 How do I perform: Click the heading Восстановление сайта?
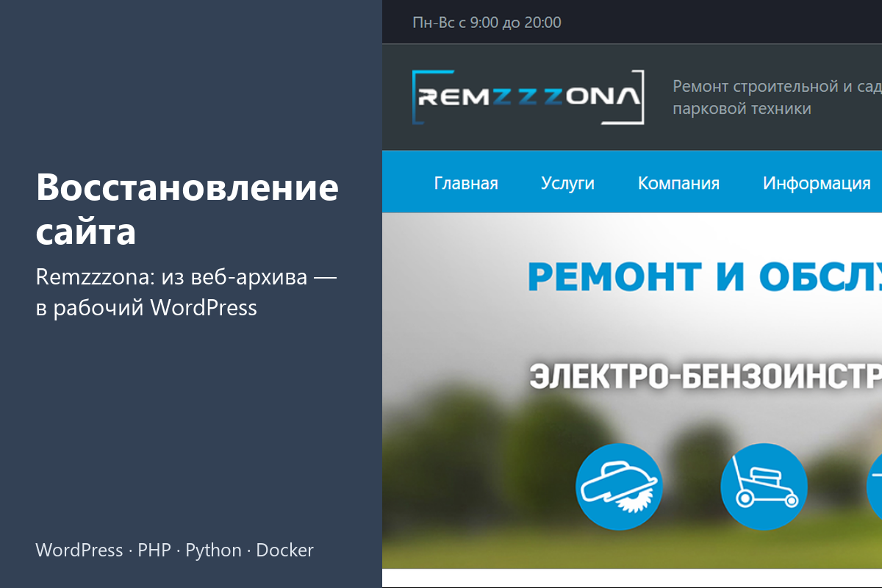pyautogui.click(x=187, y=210)
